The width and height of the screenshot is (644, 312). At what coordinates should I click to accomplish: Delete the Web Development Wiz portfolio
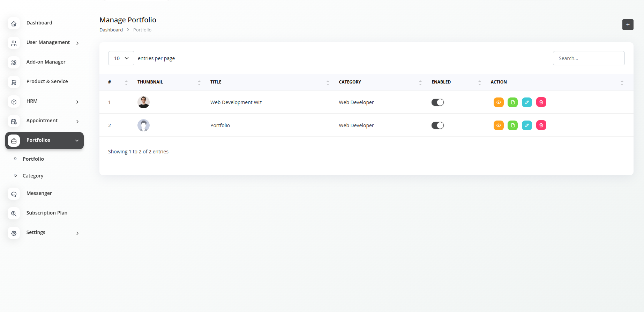tap(541, 102)
